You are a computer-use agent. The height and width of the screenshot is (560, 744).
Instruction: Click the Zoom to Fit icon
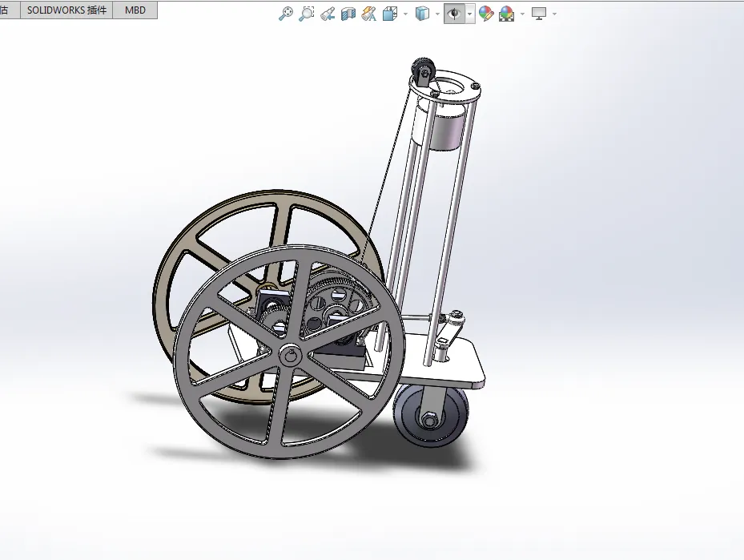[286, 14]
